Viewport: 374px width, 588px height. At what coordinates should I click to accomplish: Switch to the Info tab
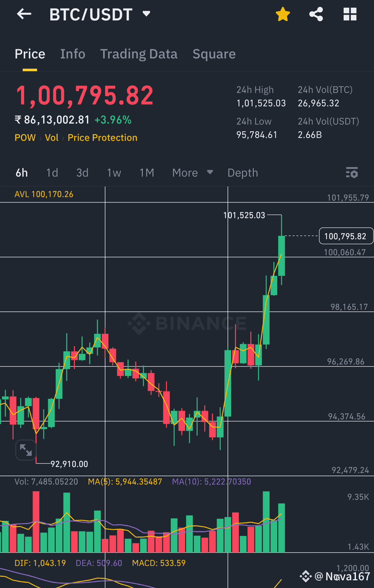click(73, 54)
